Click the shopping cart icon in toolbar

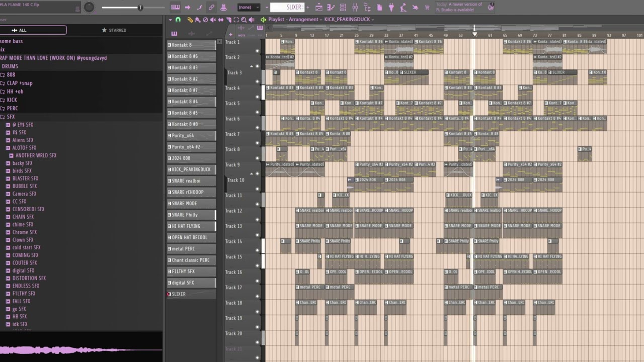coord(427,8)
